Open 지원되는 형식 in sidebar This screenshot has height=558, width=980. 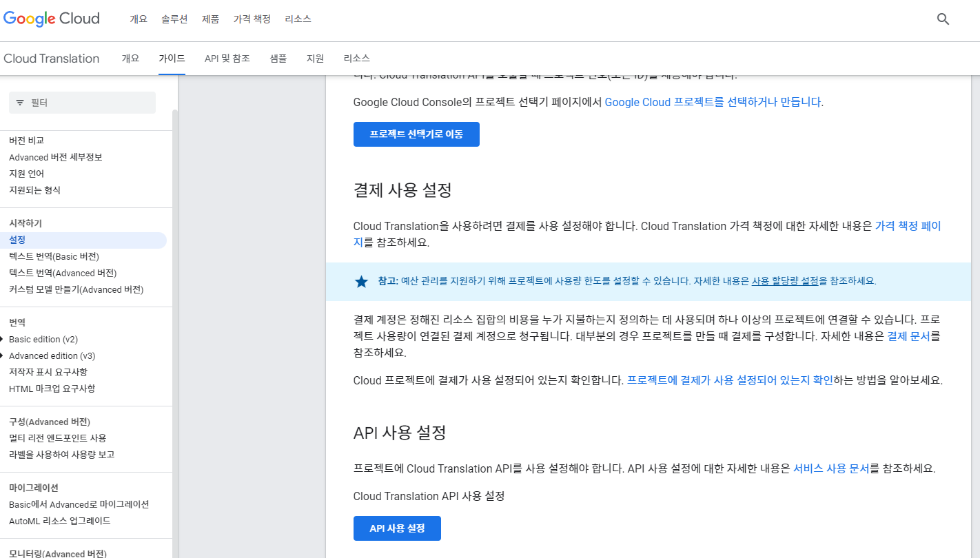click(x=34, y=190)
